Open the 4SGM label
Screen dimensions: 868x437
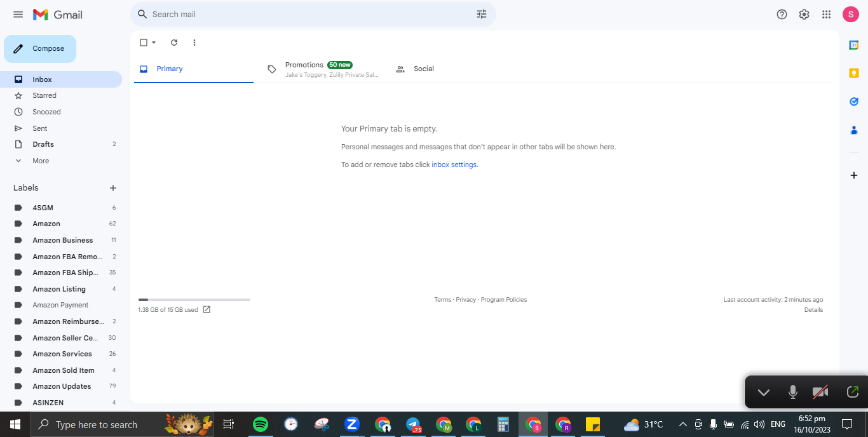(61, 208)
